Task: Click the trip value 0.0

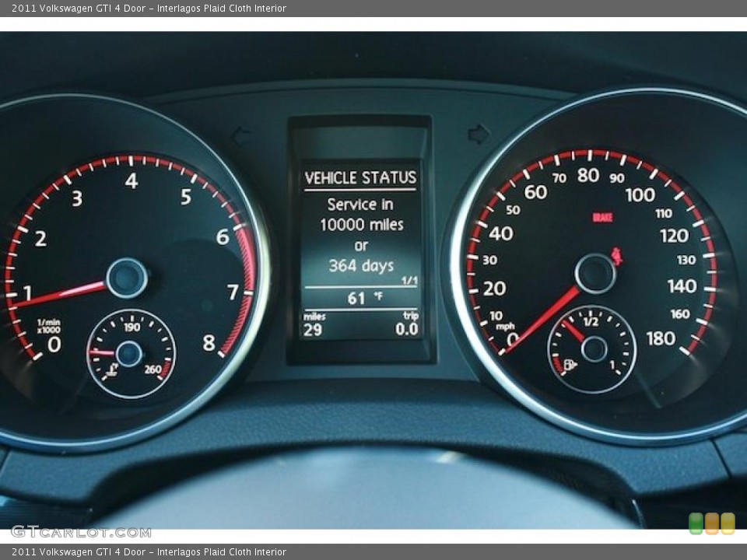Action: [406, 329]
